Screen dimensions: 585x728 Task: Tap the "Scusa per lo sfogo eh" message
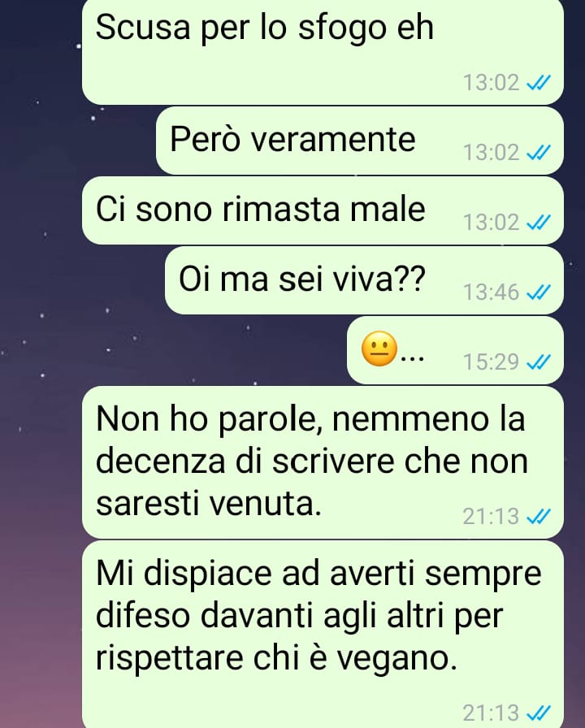click(323, 51)
